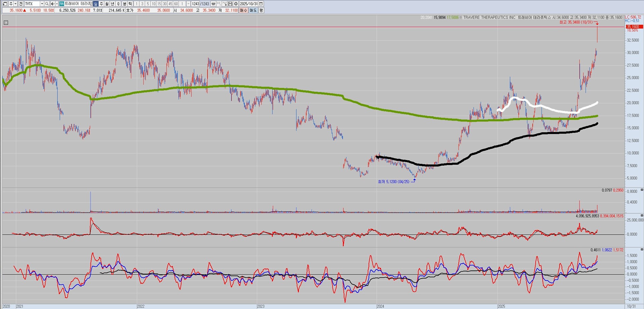Click the red 매수 buy button

click(x=244, y=10)
